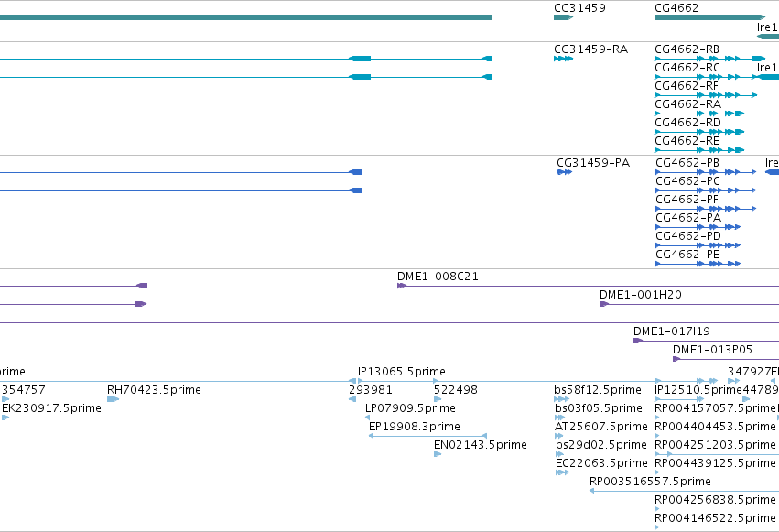The height and width of the screenshot is (532, 779).
Task: Select EST EP19908.3prime
Action: point(415,427)
